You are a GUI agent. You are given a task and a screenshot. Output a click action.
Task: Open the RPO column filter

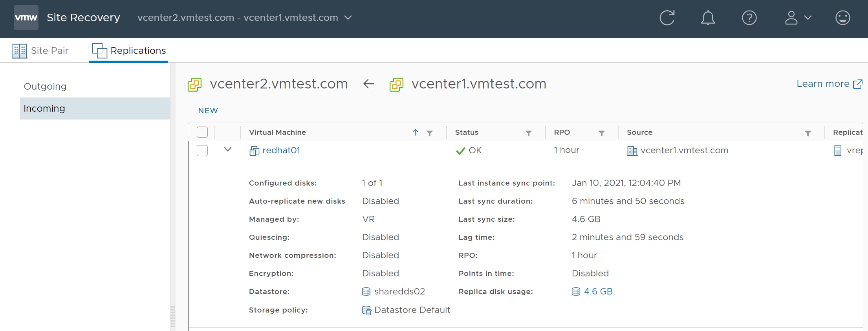click(601, 133)
